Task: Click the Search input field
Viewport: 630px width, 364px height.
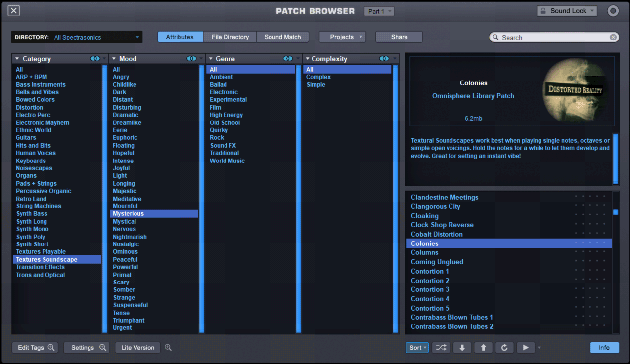Action: click(554, 37)
